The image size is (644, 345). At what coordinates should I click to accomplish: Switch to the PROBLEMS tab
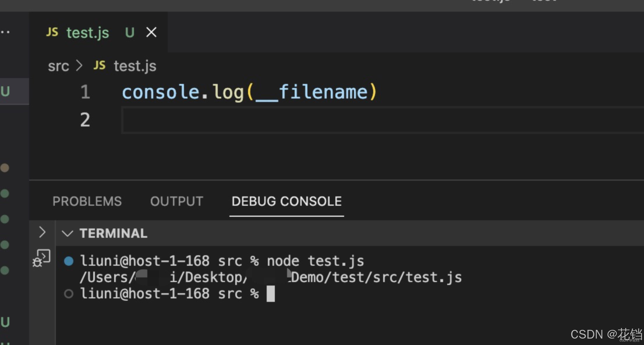(87, 201)
